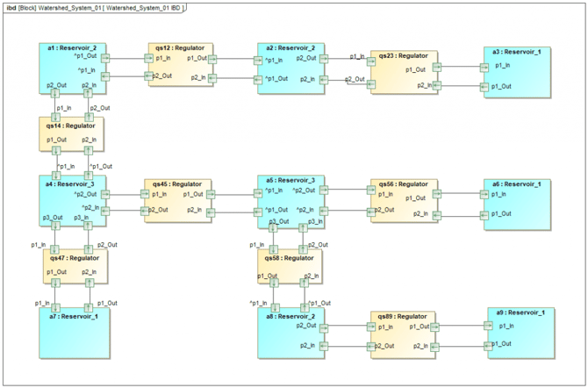Select the p2_Out port on a8 : Reservoir_2
The width and height of the screenshot is (588, 388).
click(x=324, y=328)
